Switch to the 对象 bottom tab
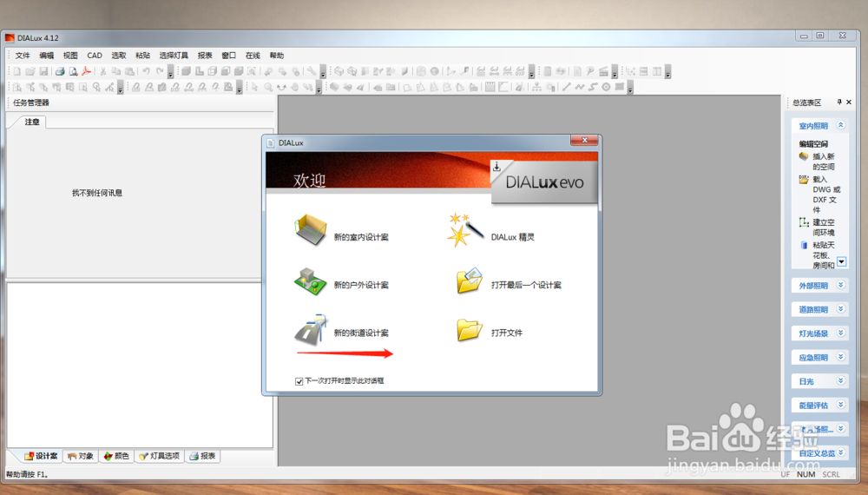868x495 pixels. 80,456
